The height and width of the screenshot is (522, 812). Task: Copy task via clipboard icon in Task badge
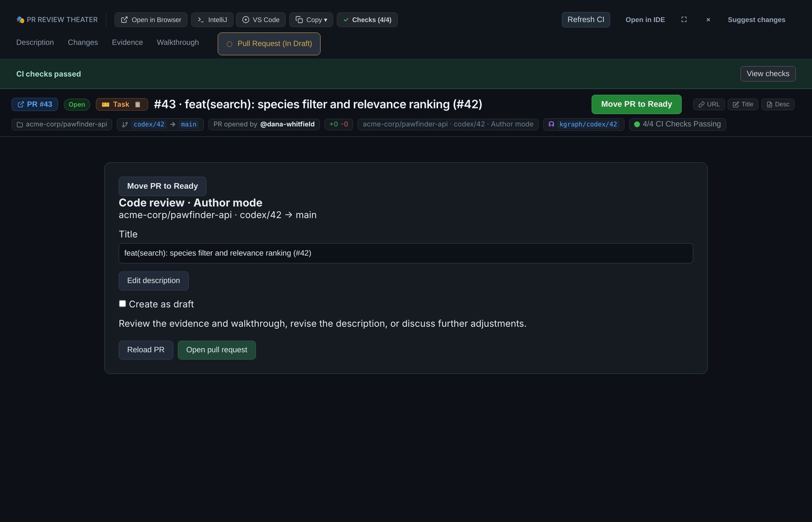pyautogui.click(x=138, y=105)
